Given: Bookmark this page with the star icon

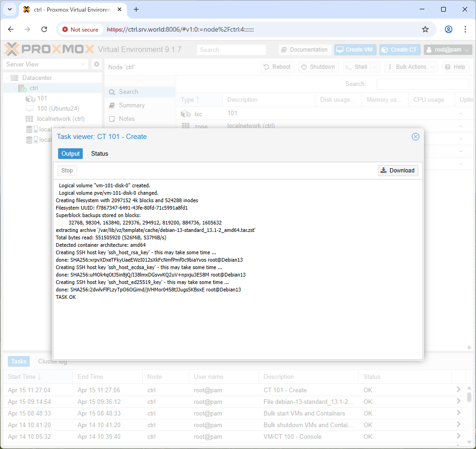Looking at the screenshot, I should [x=425, y=29].
